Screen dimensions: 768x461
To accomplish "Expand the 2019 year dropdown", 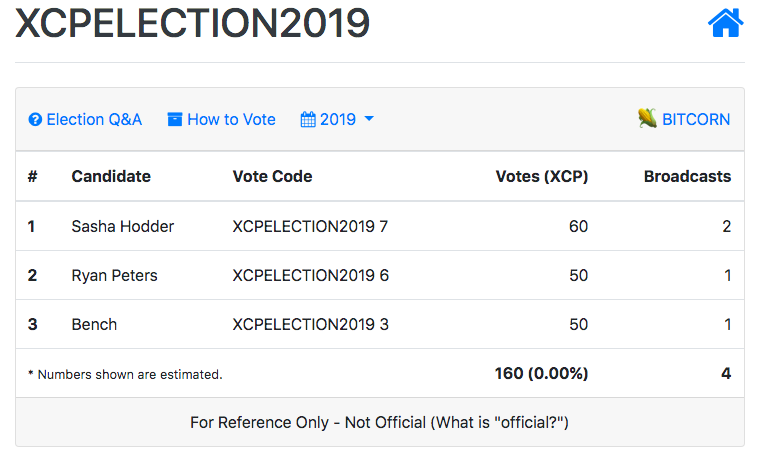I will [337, 119].
